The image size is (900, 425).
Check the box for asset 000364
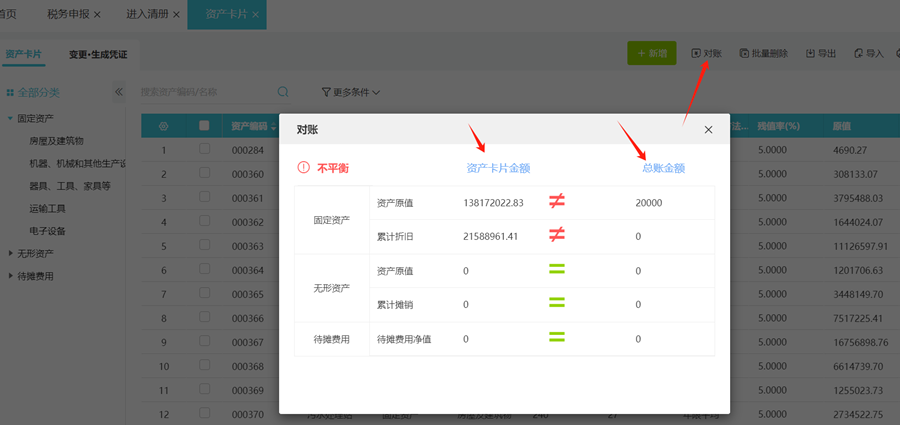pyautogui.click(x=204, y=269)
